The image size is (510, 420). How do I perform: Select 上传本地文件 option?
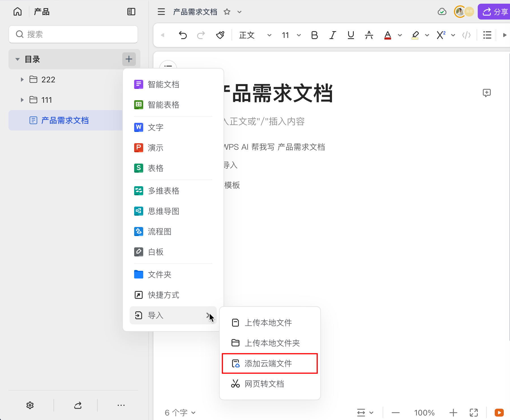[270, 323]
